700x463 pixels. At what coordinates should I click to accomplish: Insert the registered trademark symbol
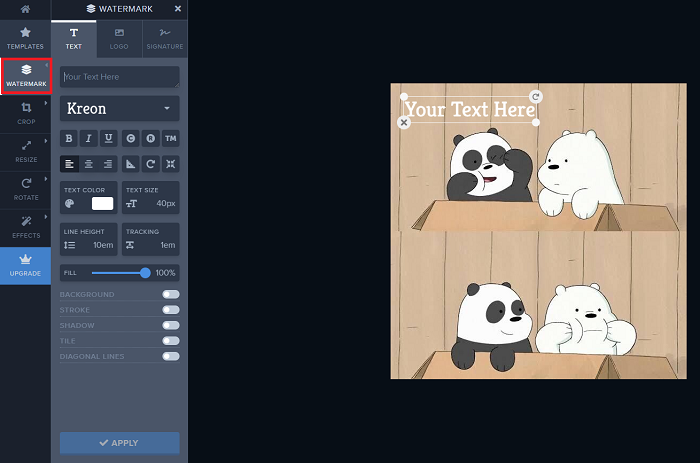point(150,138)
